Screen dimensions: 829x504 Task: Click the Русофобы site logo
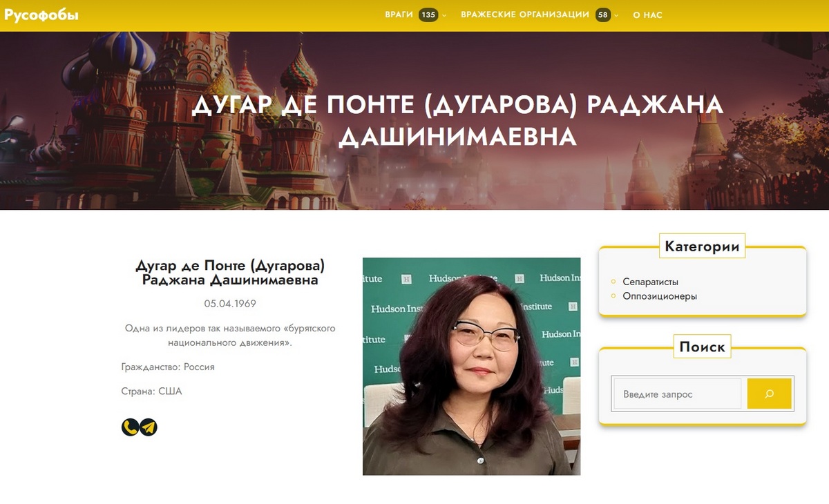click(41, 15)
